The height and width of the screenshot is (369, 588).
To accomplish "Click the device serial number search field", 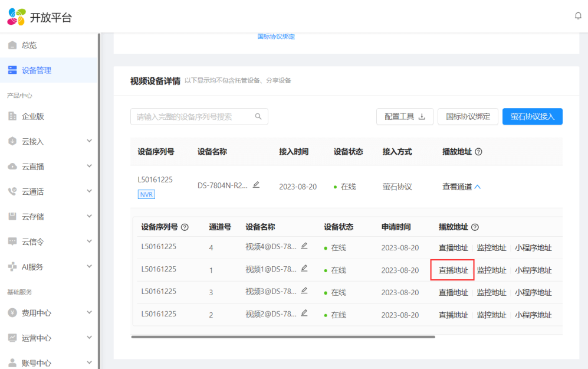I will (199, 117).
